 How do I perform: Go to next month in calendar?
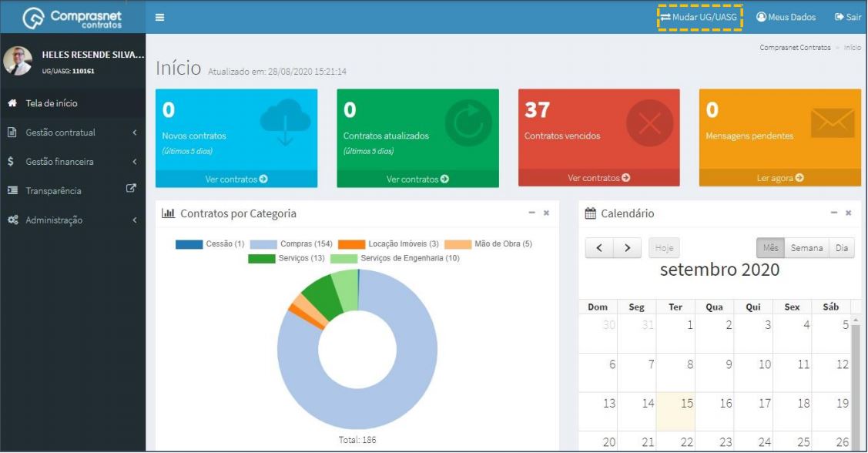click(627, 248)
